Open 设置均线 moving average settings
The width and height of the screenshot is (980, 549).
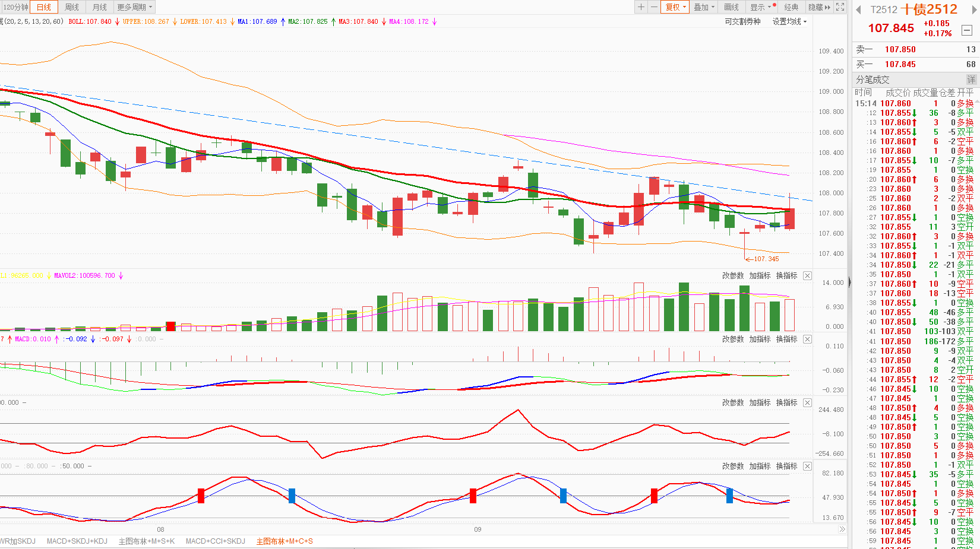pyautogui.click(x=789, y=21)
